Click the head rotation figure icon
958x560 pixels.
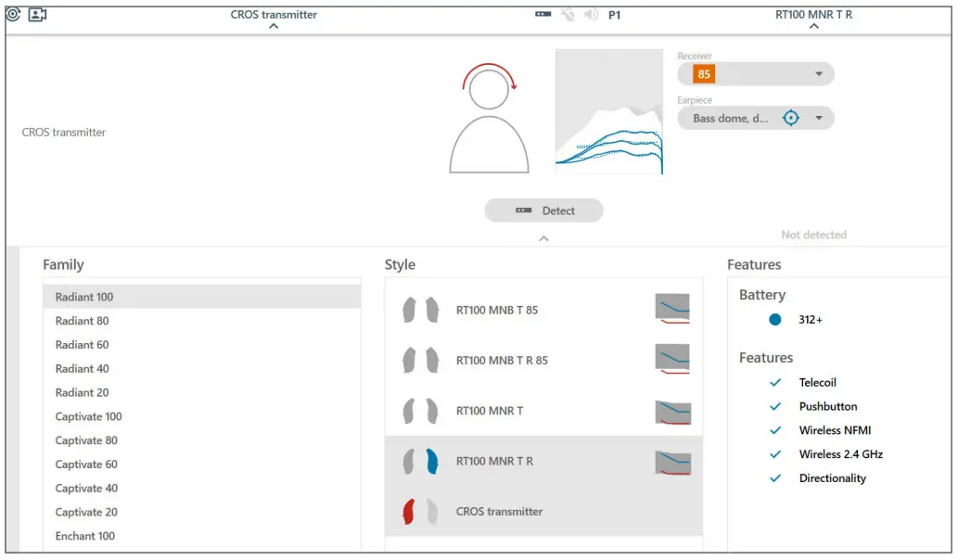[x=490, y=118]
